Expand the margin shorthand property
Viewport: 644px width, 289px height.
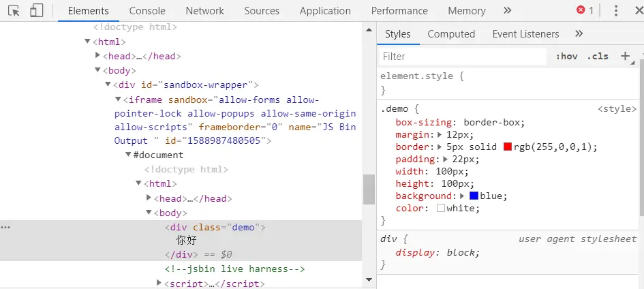tap(440, 135)
